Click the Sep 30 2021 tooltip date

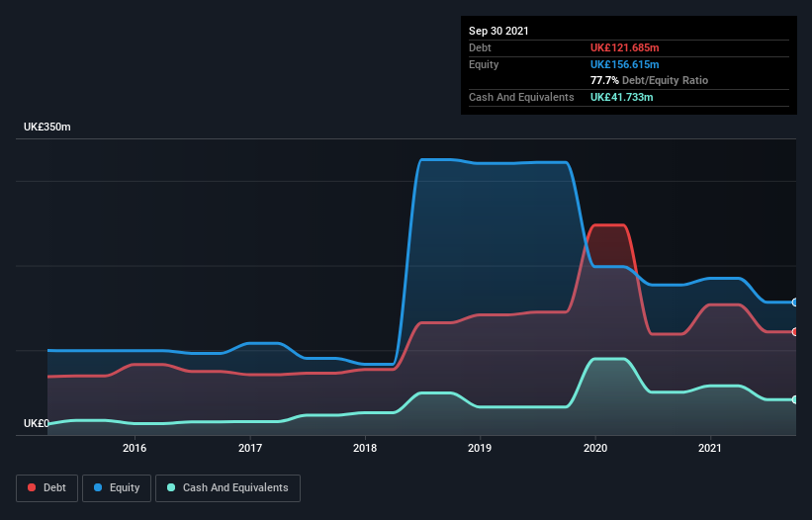click(x=498, y=31)
